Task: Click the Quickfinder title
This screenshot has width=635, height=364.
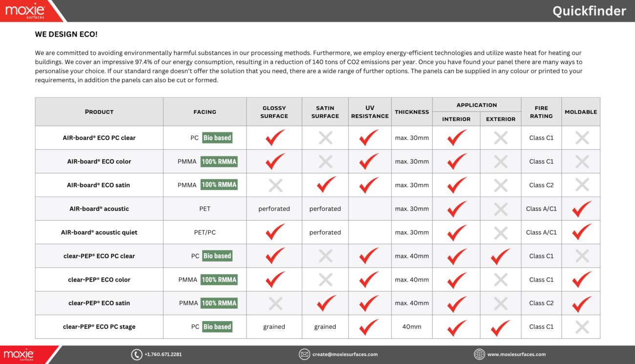Action: 589,11
